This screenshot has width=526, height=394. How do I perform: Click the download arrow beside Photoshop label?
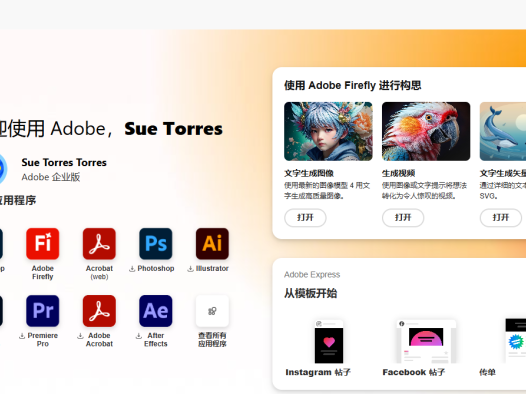point(132,269)
